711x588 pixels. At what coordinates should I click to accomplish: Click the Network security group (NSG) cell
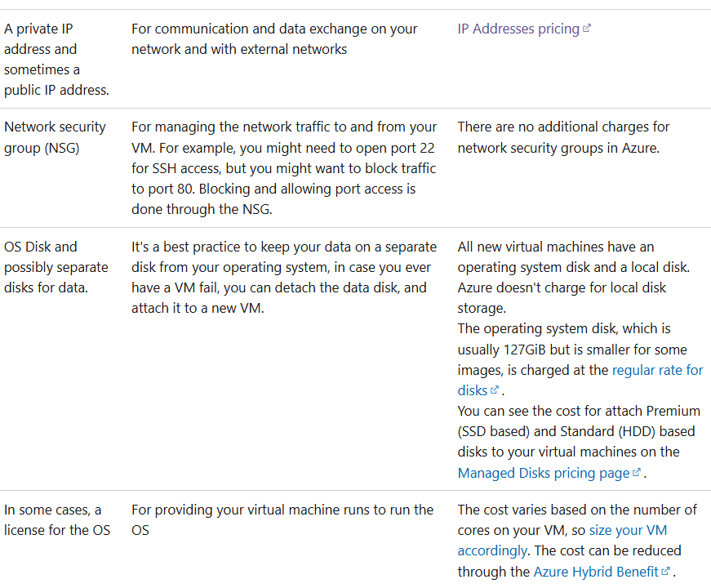click(x=55, y=137)
